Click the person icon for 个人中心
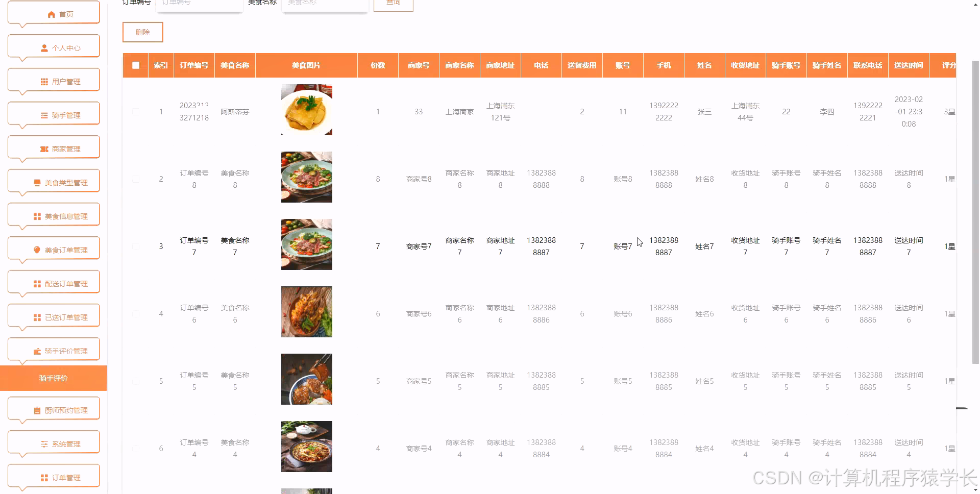The height and width of the screenshot is (494, 980). pyautogui.click(x=44, y=48)
